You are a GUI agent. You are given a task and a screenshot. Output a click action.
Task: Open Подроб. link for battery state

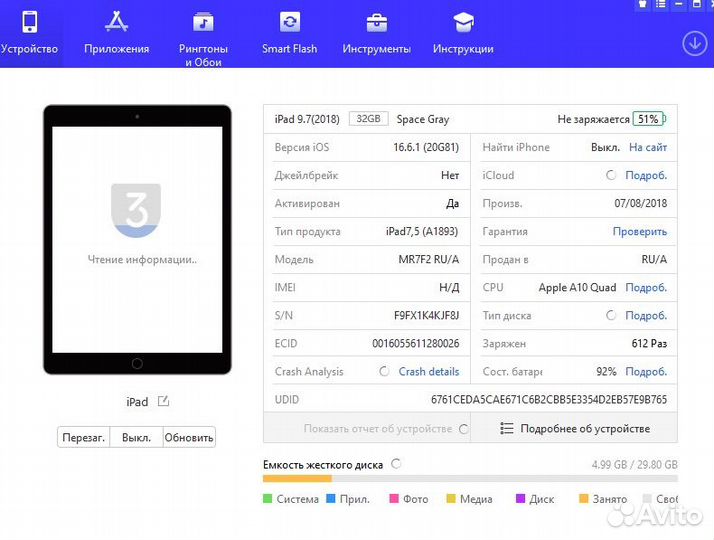(x=646, y=372)
